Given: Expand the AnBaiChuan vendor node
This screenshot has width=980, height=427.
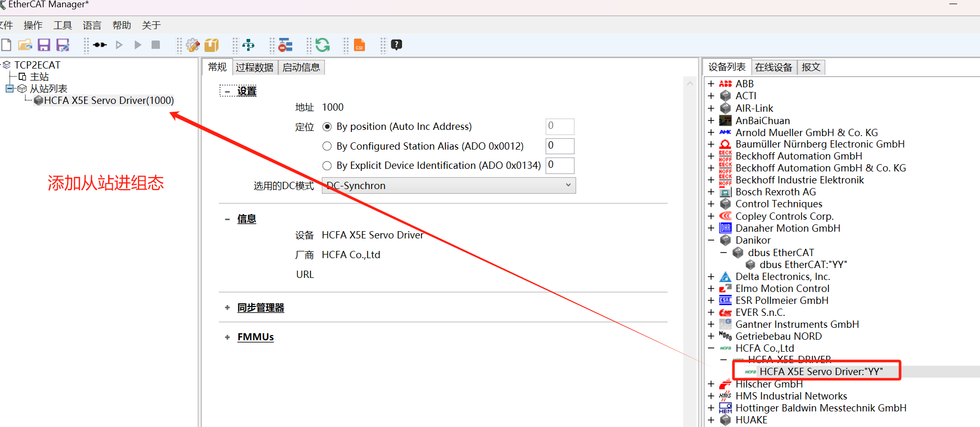Looking at the screenshot, I should [711, 121].
